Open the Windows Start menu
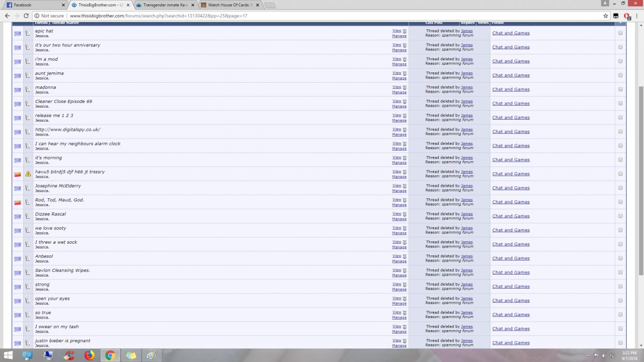The image size is (644, 362). tap(8, 356)
